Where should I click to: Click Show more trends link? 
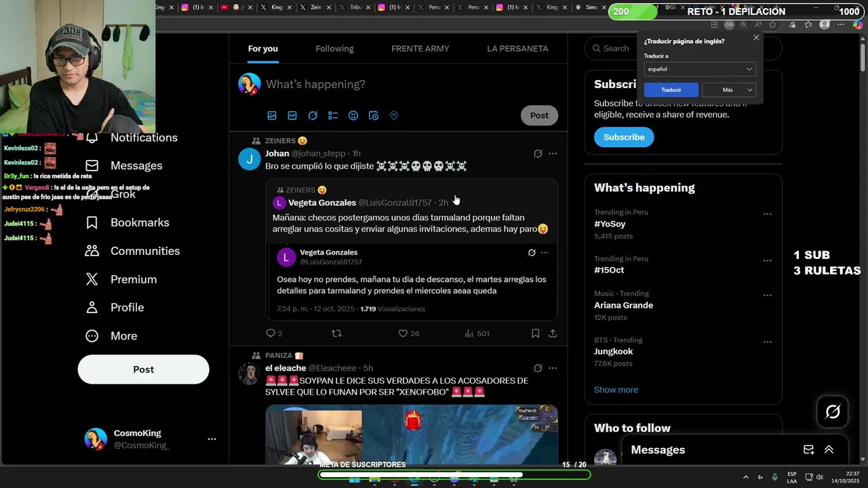coord(616,390)
